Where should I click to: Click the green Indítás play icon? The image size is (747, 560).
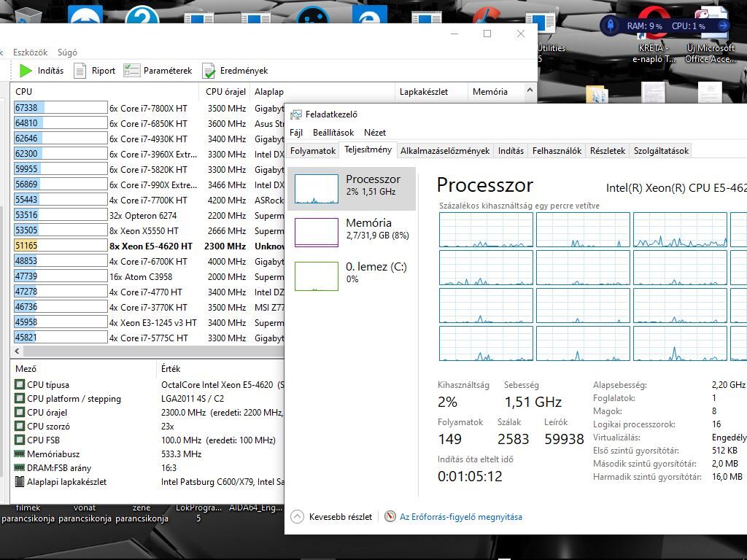(26, 71)
